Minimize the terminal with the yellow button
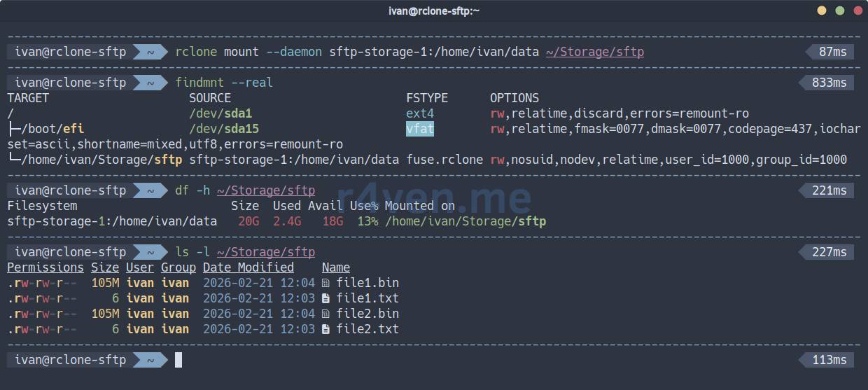This screenshot has width=868, height=390. (x=822, y=11)
